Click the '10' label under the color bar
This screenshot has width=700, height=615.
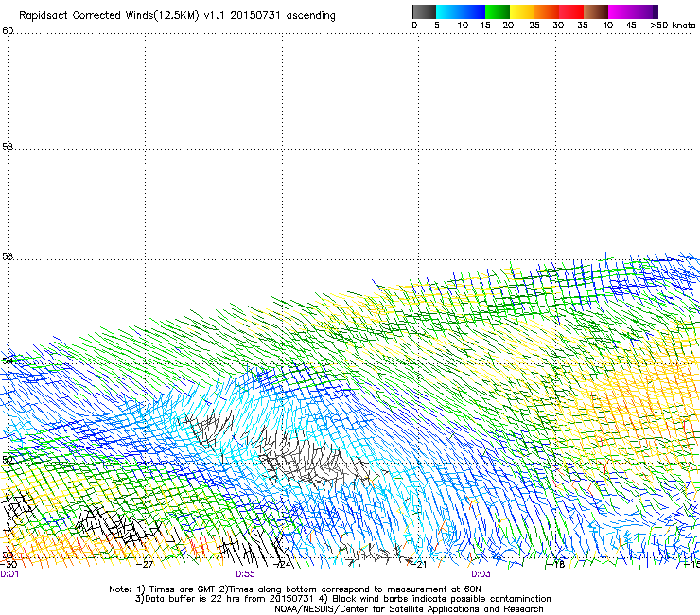pyautogui.click(x=463, y=26)
